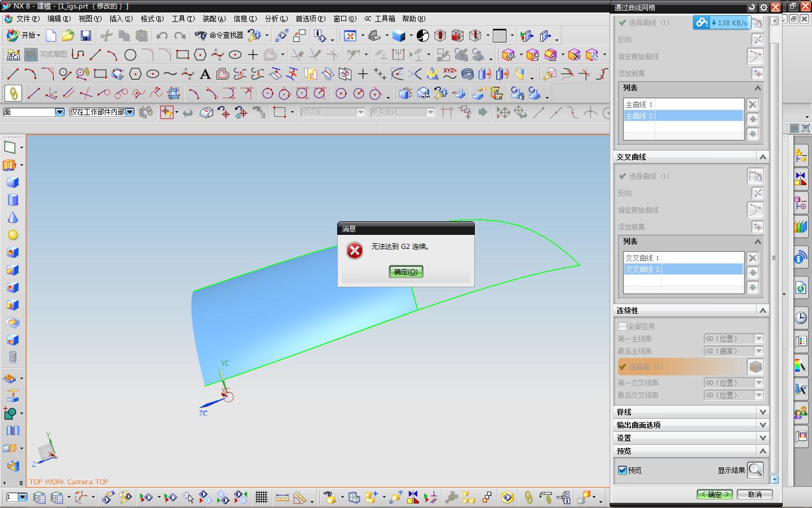Screen dimensions: 812x508
Task: Click the Block feature icon
Action: pyautogui.click(x=12, y=182)
